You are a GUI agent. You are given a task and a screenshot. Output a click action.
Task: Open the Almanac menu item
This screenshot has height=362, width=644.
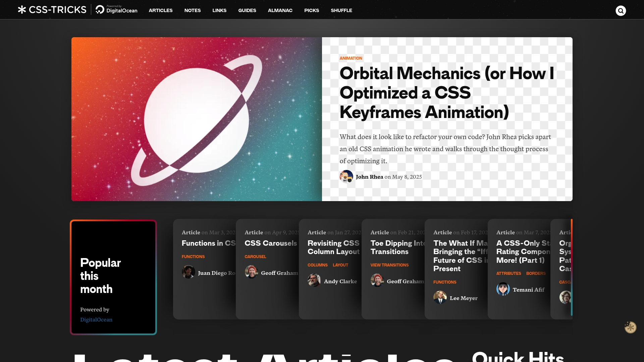click(280, 10)
